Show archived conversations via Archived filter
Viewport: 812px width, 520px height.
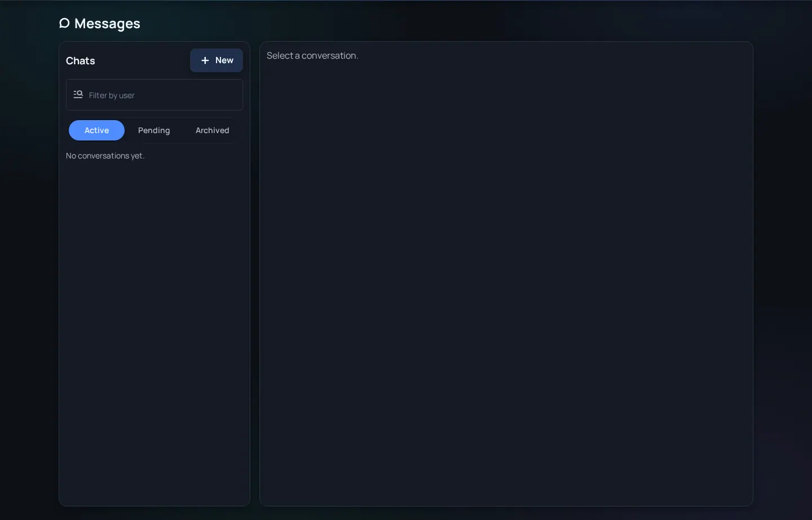tap(212, 130)
